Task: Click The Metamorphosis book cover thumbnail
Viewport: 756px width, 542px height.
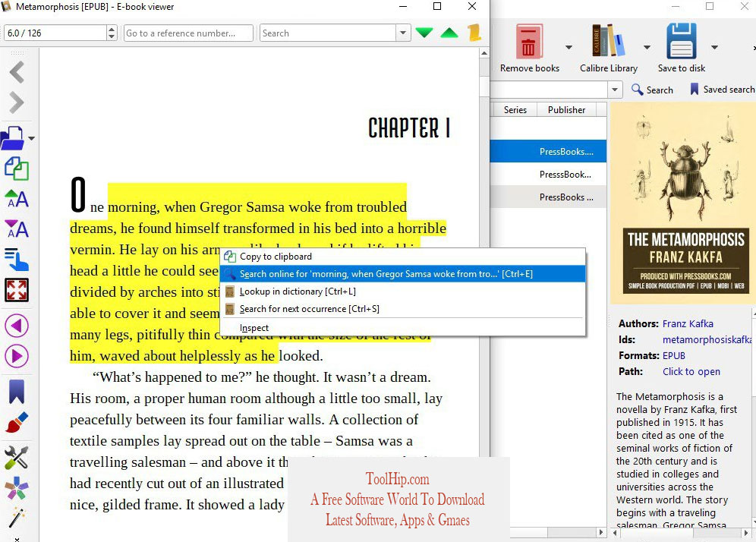Action: click(683, 203)
